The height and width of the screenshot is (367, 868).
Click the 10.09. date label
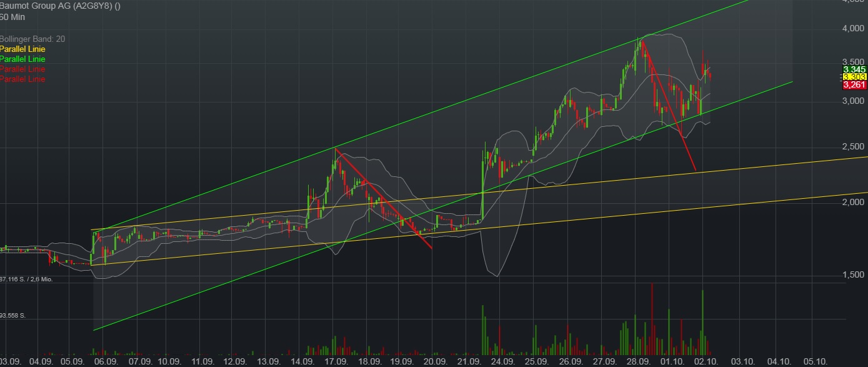pyautogui.click(x=169, y=362)
